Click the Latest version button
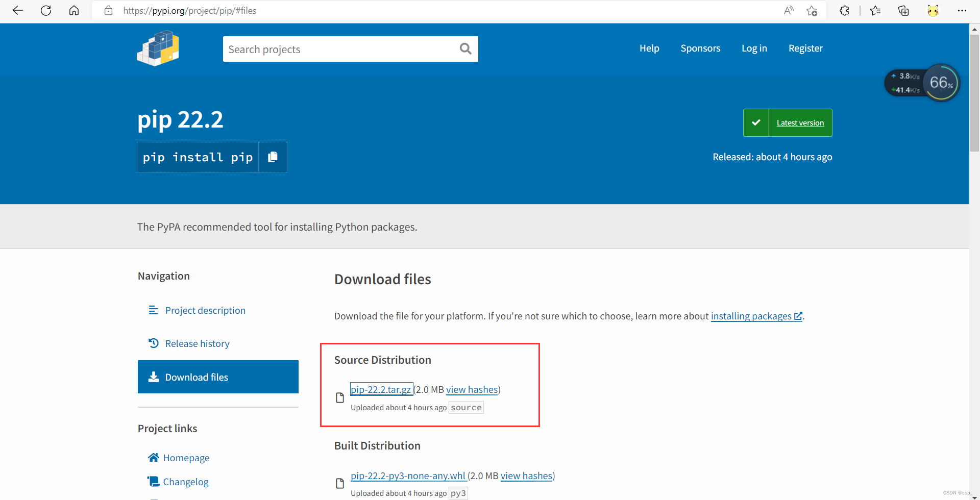 click(800, 122)
